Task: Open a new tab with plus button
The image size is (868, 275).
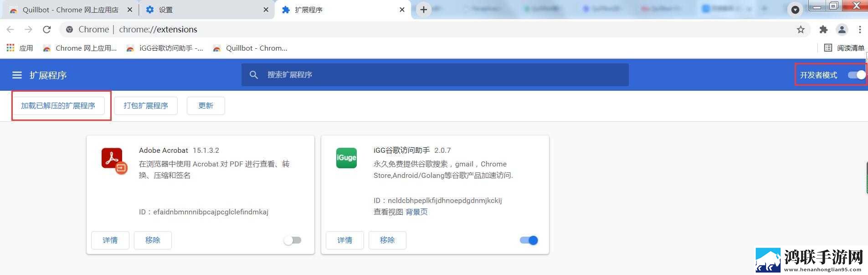Action: [424, 10]
